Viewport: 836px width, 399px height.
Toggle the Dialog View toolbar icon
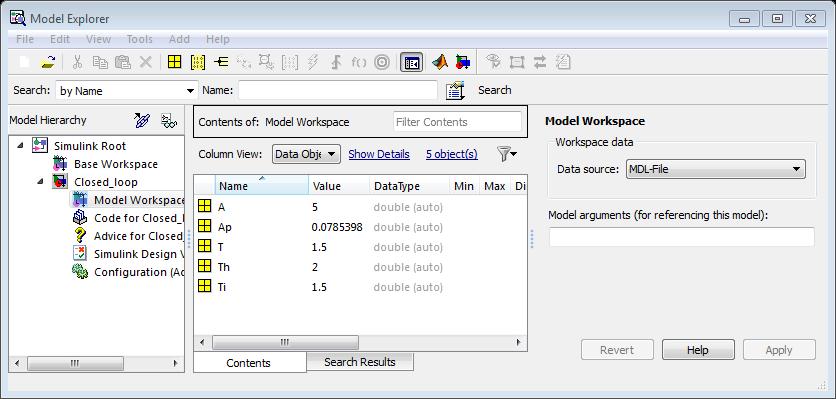point(412,62)
